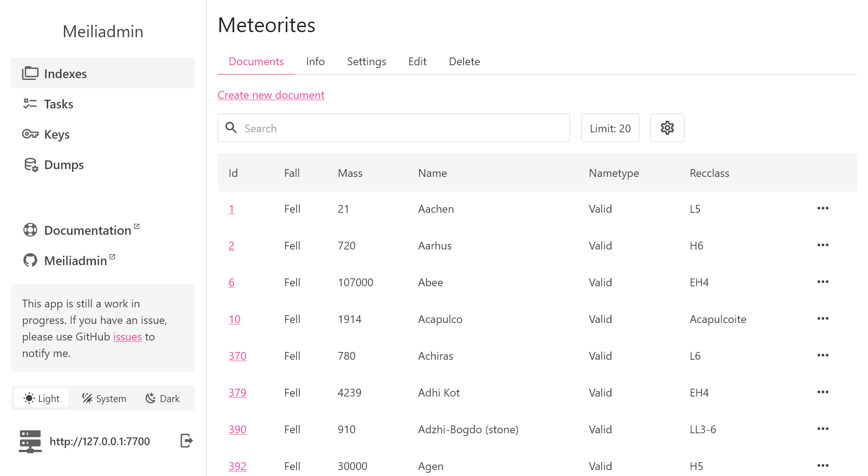
Task: Open the Keys management section
Action: (x=56, y=134)
